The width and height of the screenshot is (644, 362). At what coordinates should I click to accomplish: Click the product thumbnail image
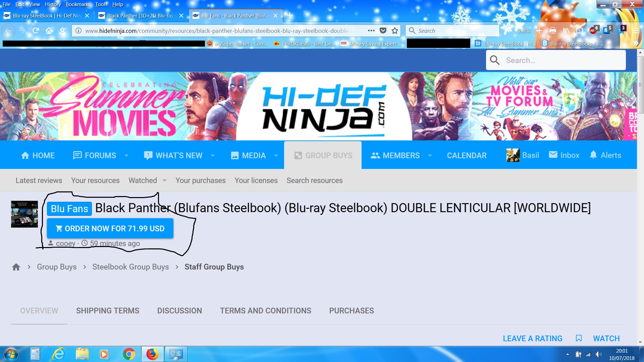24,214
